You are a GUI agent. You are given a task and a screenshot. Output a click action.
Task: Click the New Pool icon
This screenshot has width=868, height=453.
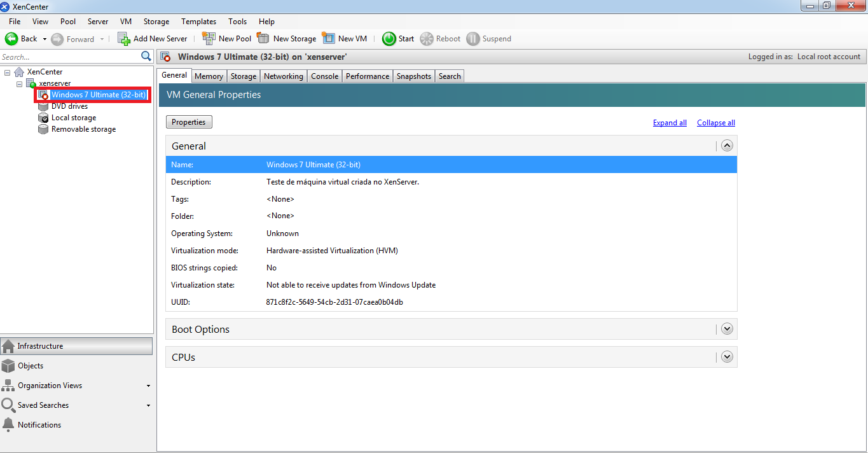coord(209,38)
